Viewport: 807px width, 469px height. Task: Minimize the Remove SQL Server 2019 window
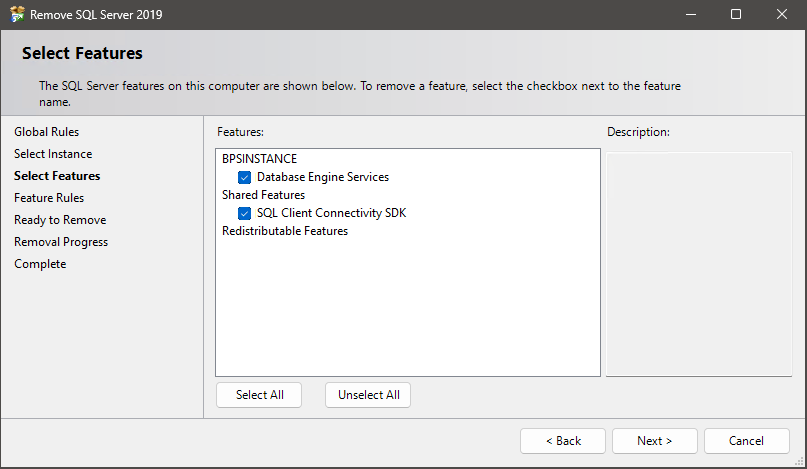[x=691, y=14]
